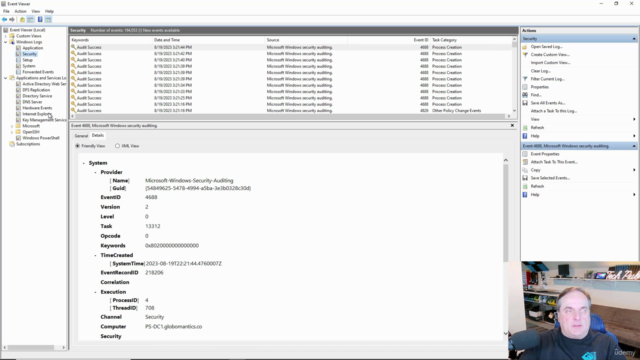Expand View submenu arrow in Actions

[634, 119]
